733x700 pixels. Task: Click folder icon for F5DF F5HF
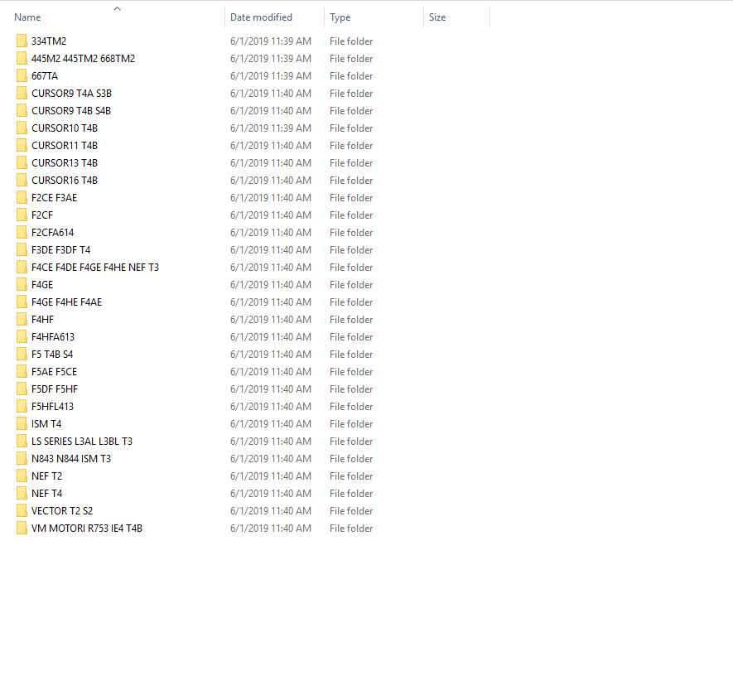(22, 389)
